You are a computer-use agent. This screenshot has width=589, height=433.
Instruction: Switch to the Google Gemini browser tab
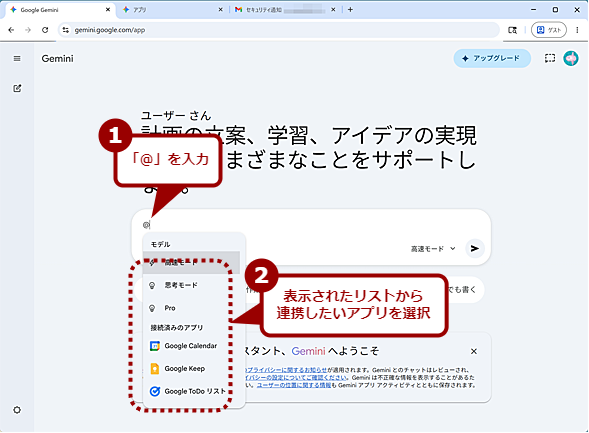point(60,10)
